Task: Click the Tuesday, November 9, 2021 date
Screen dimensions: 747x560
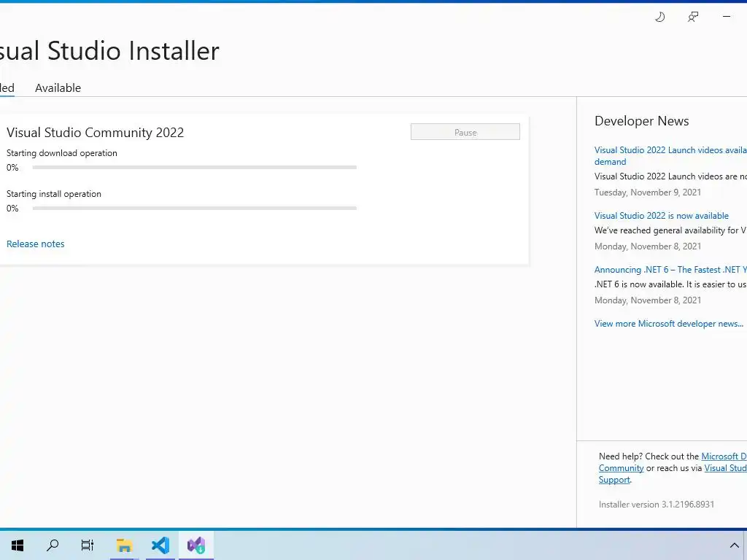Action: [648, 192]
